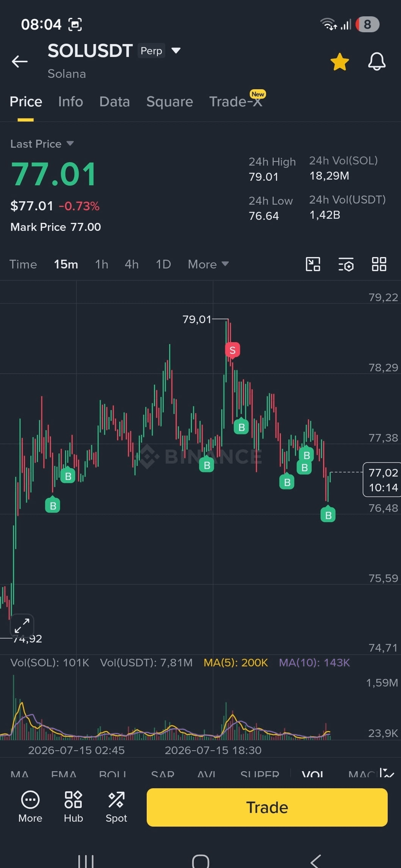The width and height of the screenshot is (401, 868).
Task: Click the 24h Vol(USDT) value 1,42B
Action: 325,215
